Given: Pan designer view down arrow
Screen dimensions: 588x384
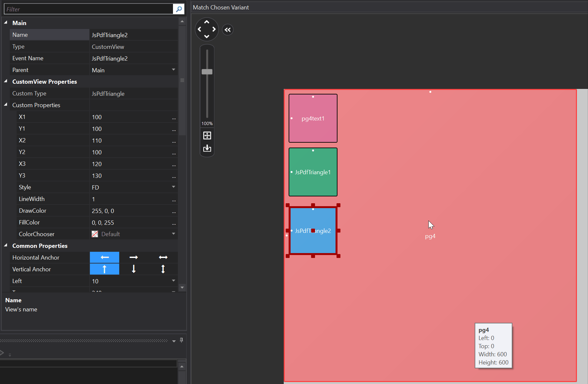Looking at the screenshot, I should coord(207,36).
